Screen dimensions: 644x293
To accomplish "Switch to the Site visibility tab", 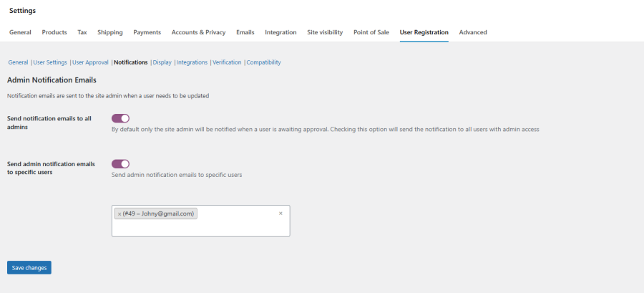I will (x=325, y=32).
